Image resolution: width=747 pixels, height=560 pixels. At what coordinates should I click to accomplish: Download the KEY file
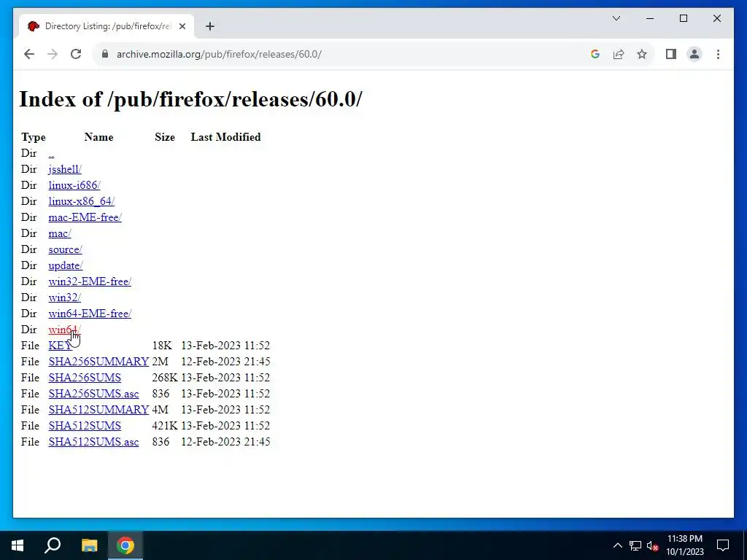click(x=60, y=346)
